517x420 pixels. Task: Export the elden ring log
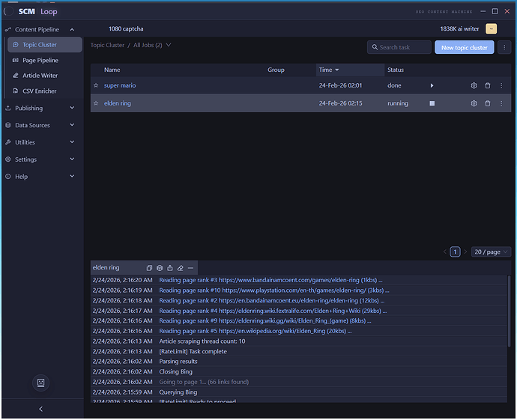(170, 267)
